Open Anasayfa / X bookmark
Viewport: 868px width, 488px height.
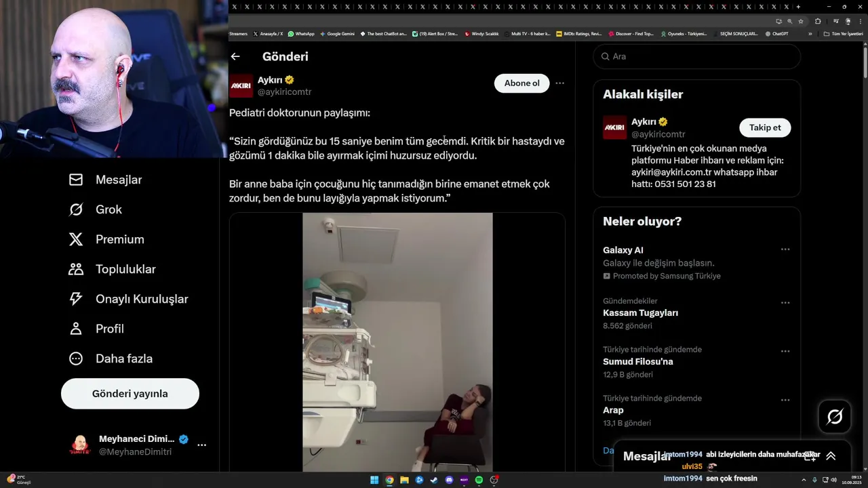click(267, 34)
